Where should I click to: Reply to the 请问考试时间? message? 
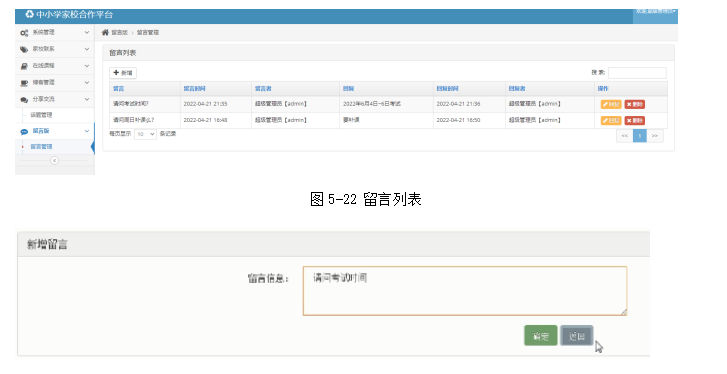611,104
